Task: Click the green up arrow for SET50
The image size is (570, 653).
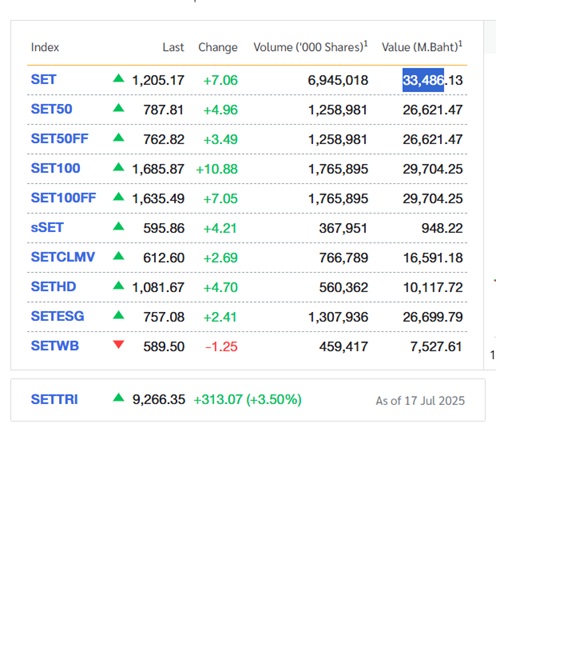Action: (x=119, y=108)
